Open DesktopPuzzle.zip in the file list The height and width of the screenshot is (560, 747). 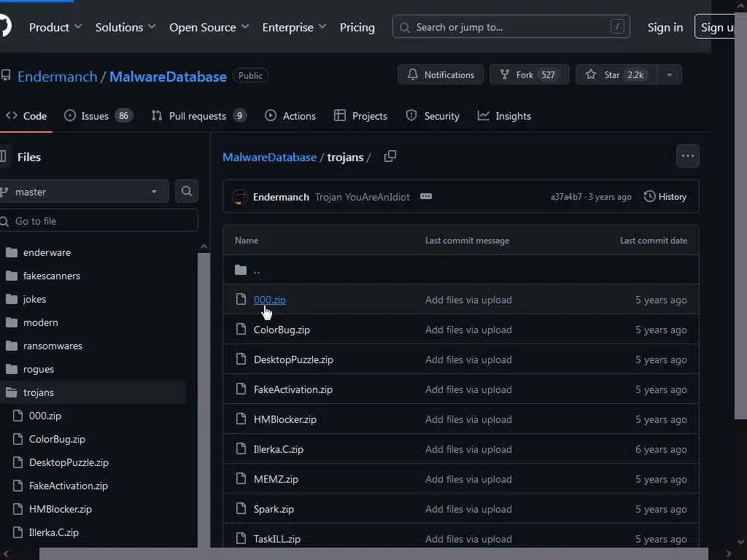[293, 359]
